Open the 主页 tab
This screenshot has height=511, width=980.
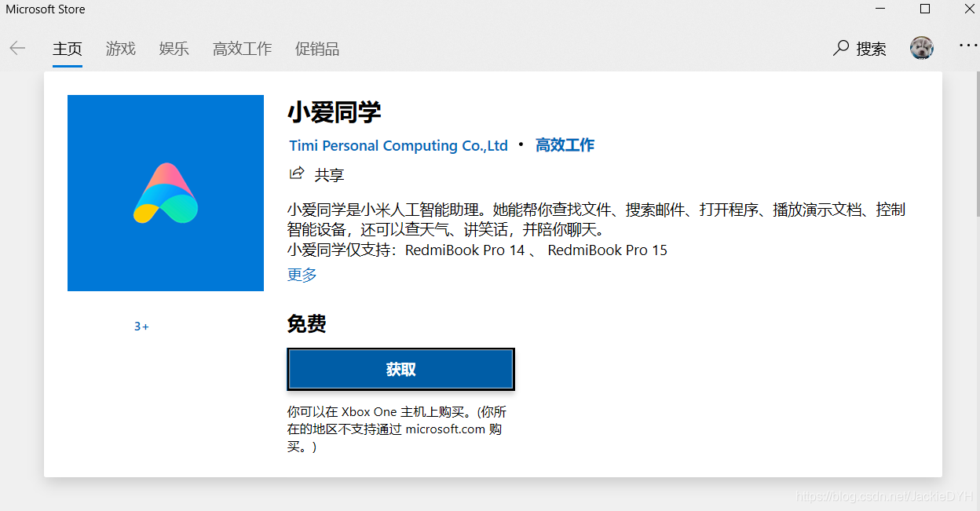point(68,49)
